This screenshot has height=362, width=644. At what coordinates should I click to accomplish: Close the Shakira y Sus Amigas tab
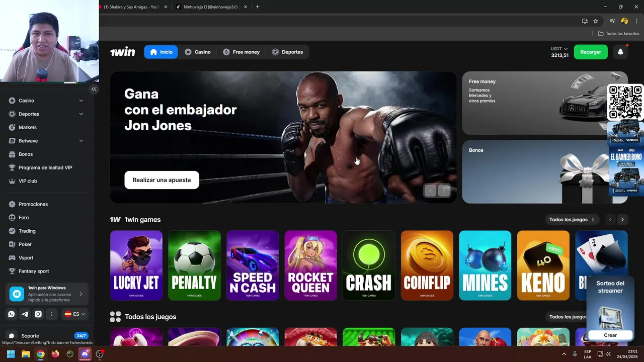click(x=166, y=7)
